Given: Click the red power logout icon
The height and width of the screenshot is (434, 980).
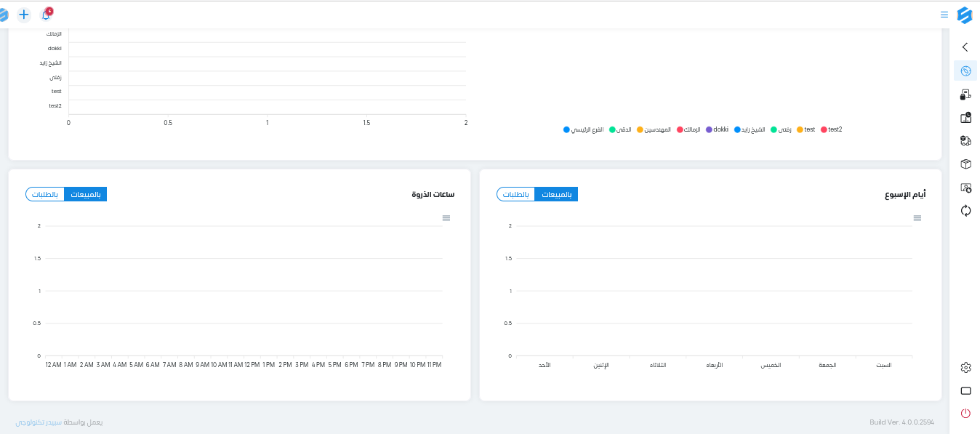Looking at the screenshot, I should coord(965,413).
